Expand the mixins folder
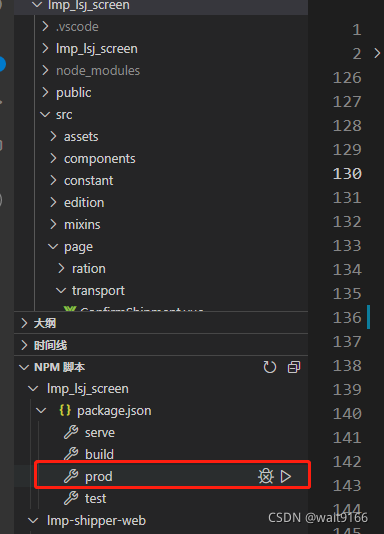 53,224
